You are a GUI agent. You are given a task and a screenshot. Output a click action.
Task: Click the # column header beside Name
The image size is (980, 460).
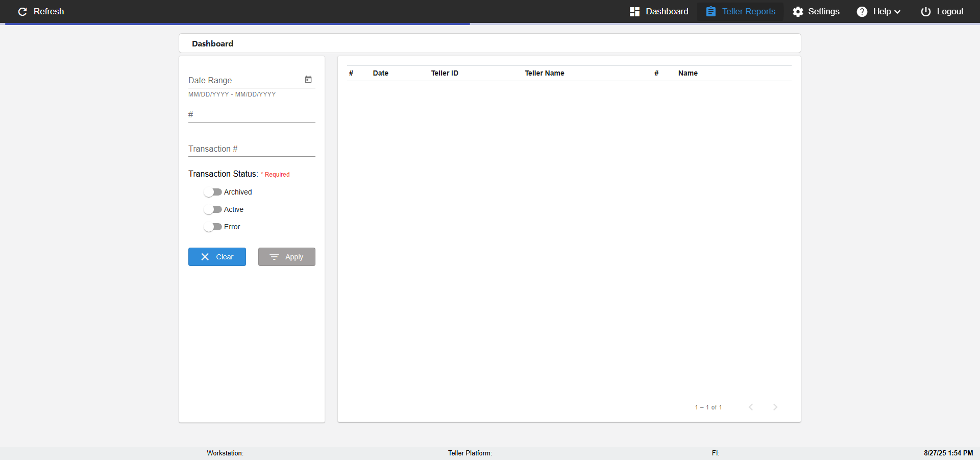tap(656, 73)
